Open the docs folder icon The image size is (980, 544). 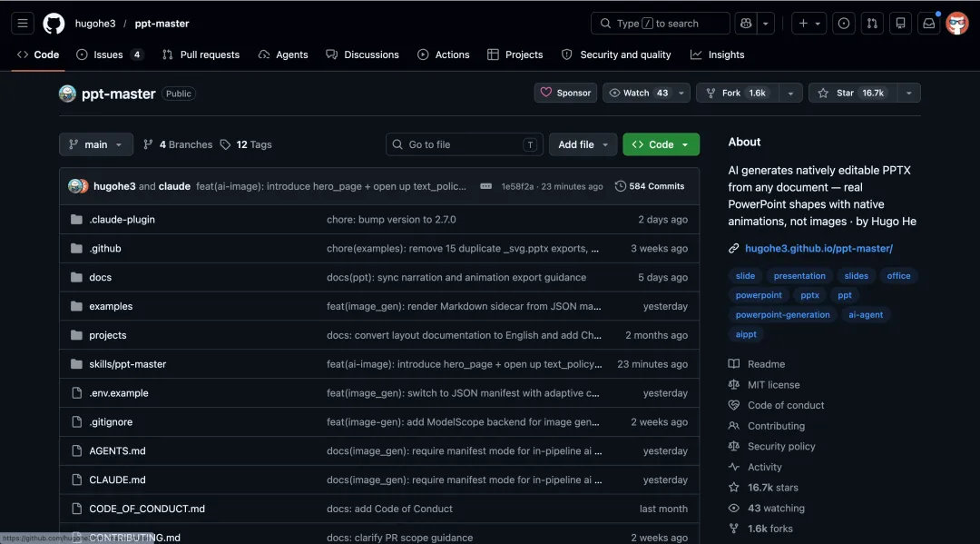coord(76,277)
